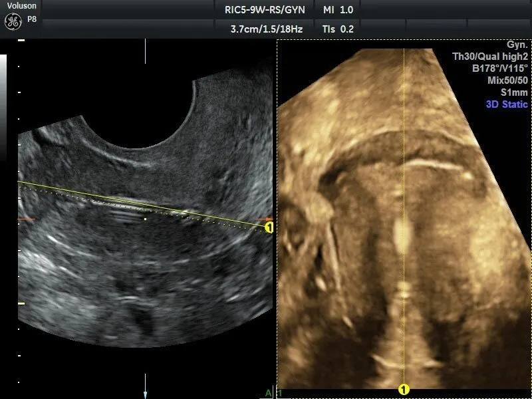532x399 pixels.
Task: Click the GE logo in the header
Action: point(13,21)
